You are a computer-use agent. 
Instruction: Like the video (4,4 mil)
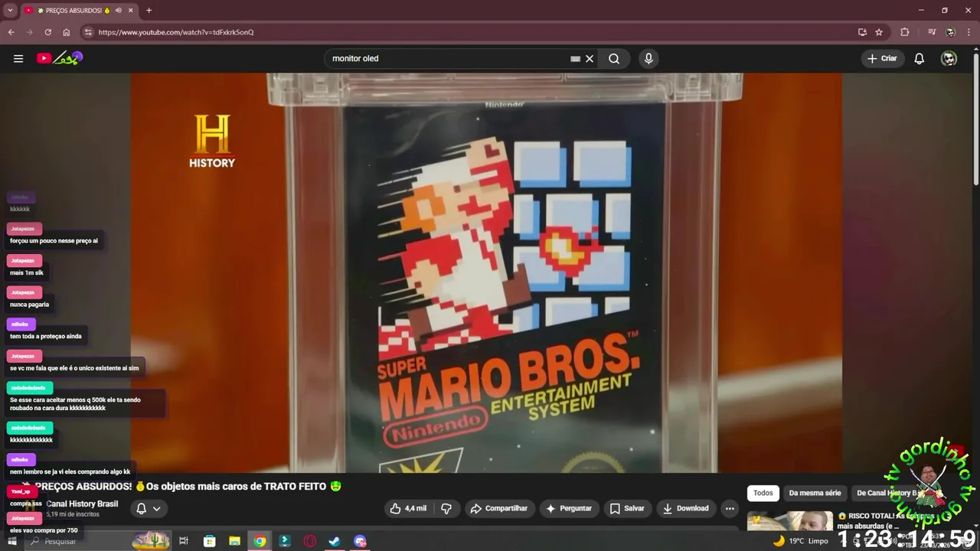[408, 508]
